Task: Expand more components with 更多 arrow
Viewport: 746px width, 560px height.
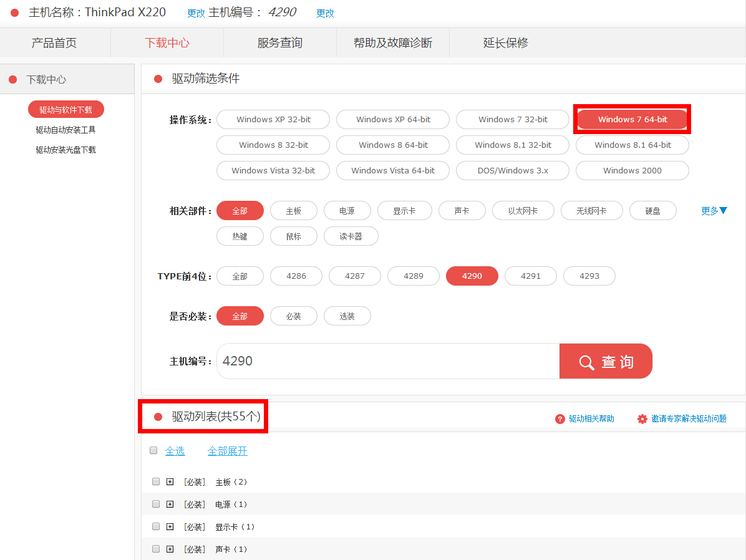Action: 714,211
